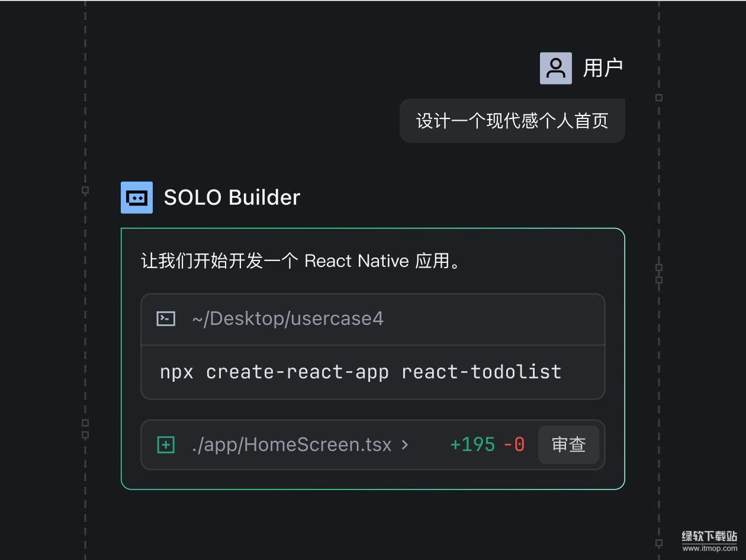
Task: Click the avatar next to 用户 label
Action: pyautogui.click(x=555, y=67)
